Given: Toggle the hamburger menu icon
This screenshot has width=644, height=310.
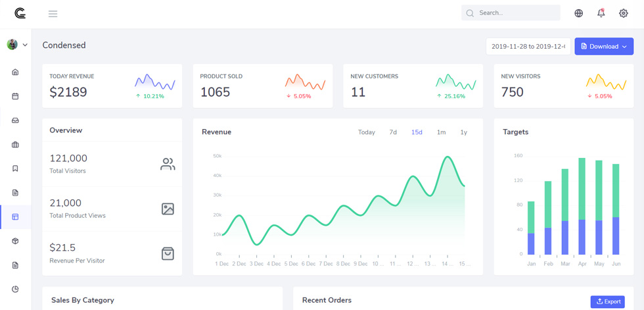Looking at the screenshot, I should [x=53, y=14].
